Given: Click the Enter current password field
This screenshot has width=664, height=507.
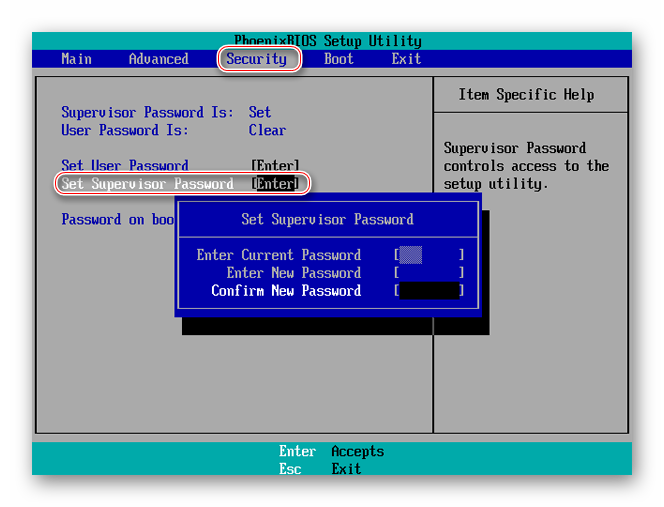Looking at the screenshot, I should [429, 255].
